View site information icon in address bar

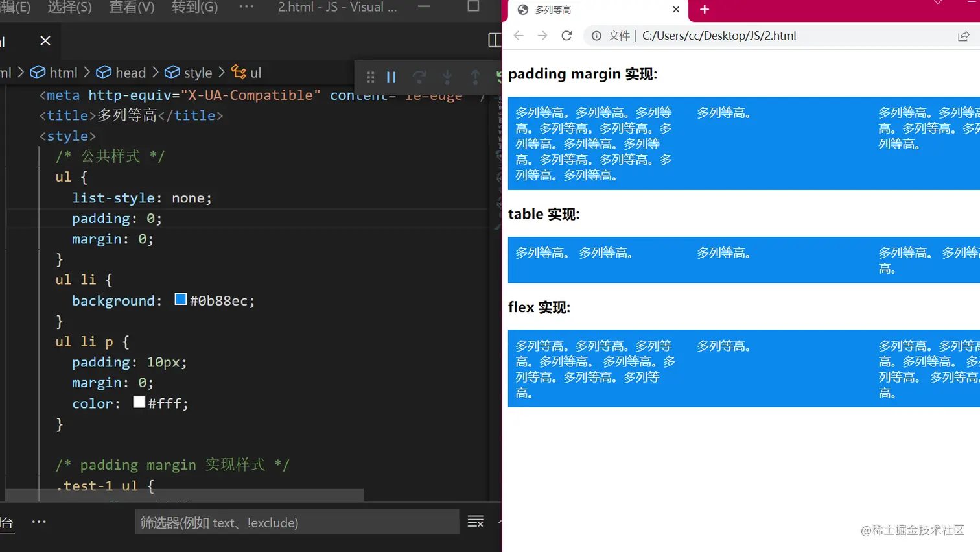click(596, 36)
